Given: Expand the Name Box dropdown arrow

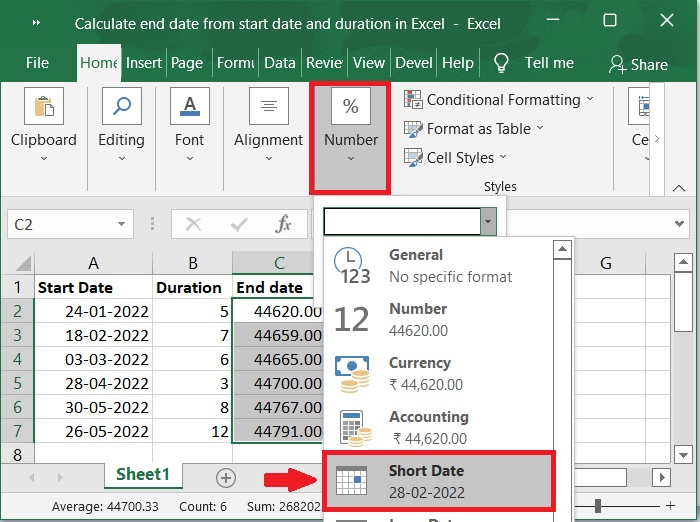Looking at the screenshot, I should tap(122, 225).
